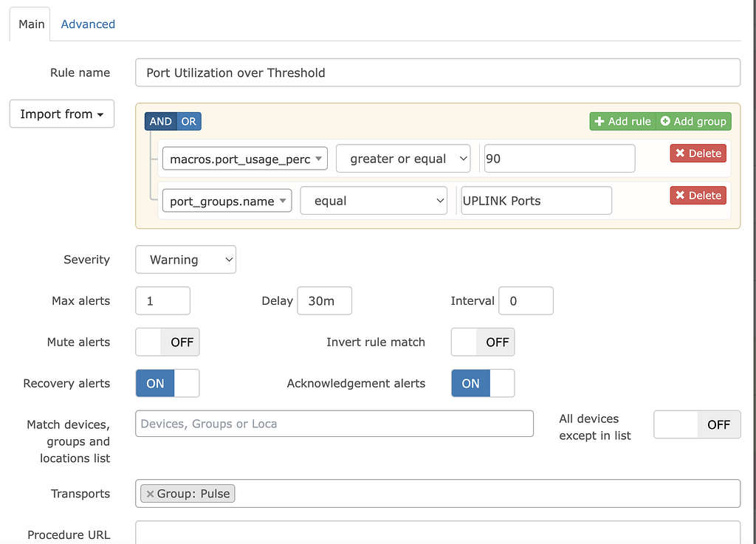This screenshot has height=544, width=756.
Task: Toggle Invert rule match on
Action: click(482, 342)
